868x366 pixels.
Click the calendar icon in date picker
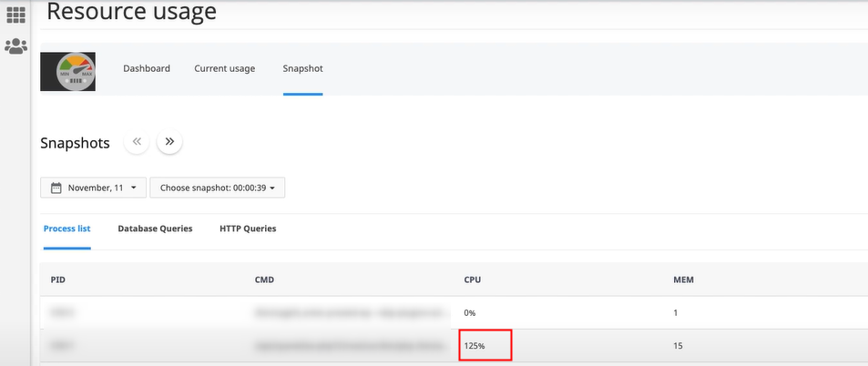point(56,188)
